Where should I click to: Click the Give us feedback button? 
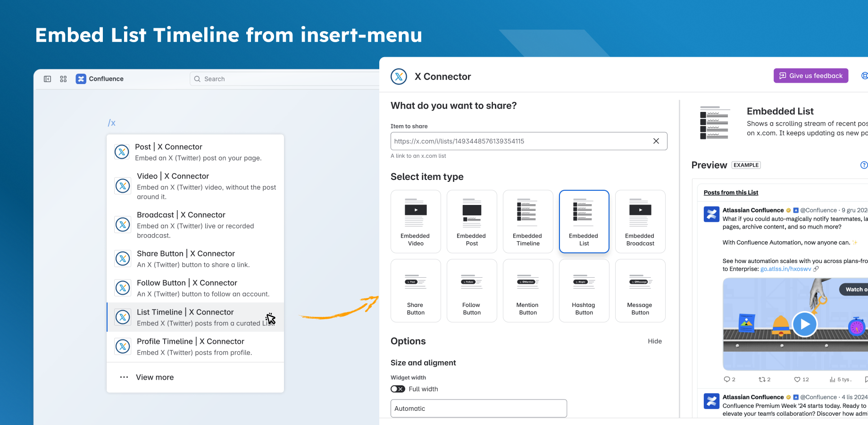coord(811,76)
